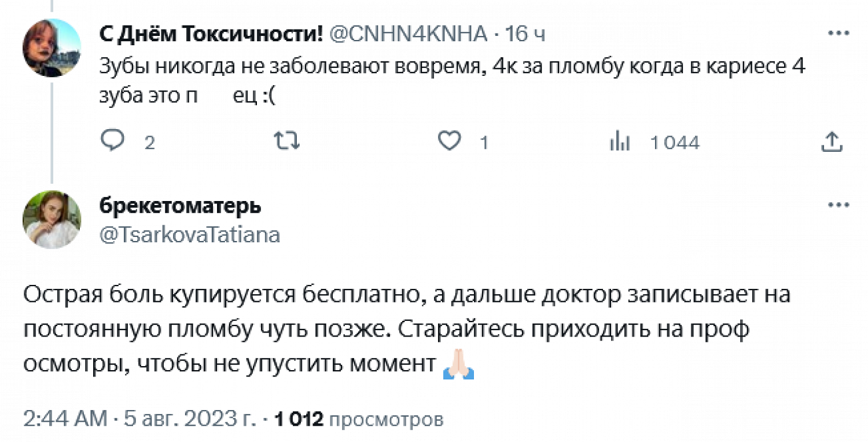Click the 16 ч timestamp link
The image size is (868, 442).
point(524,35)
